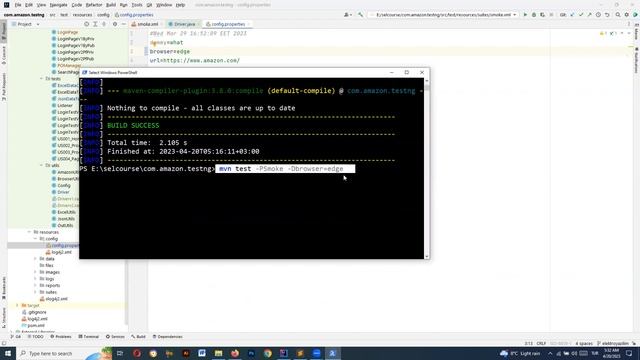The height and width of the screenshot is (360, 640).
Task: Select xlog4j2.xml in project tree
Action: 53,299
